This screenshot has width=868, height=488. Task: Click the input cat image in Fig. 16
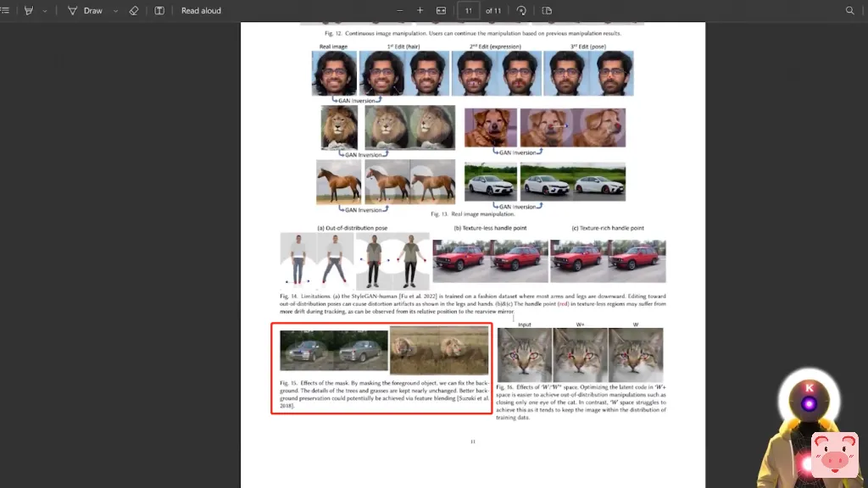[x=524, y=355]
